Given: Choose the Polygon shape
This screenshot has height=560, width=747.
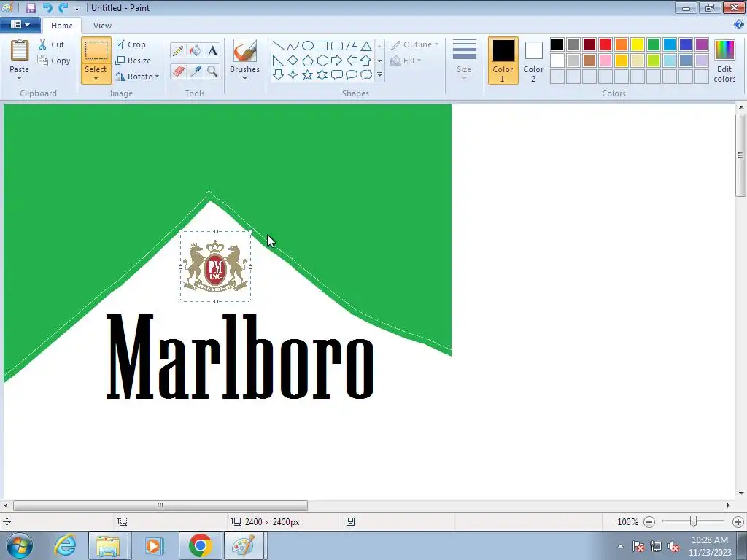Looking at the screenshot, I should 352,46.
